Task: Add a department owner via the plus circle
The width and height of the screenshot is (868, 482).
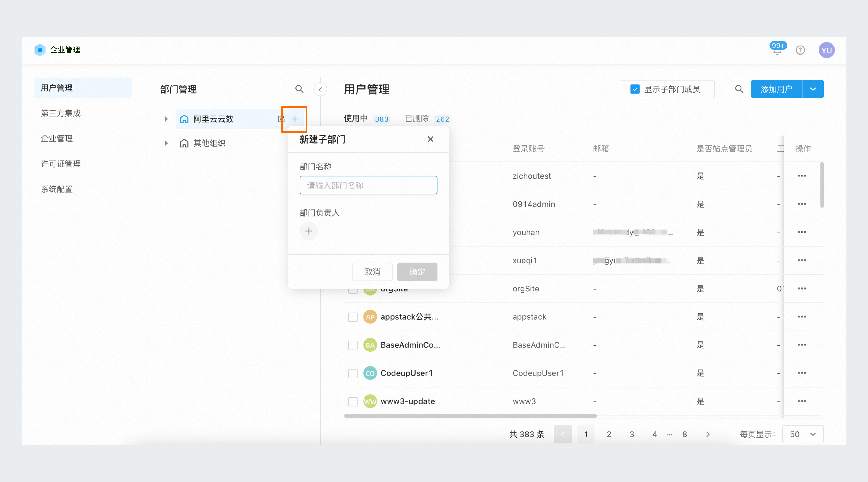Action: click(x=309, y=231)
